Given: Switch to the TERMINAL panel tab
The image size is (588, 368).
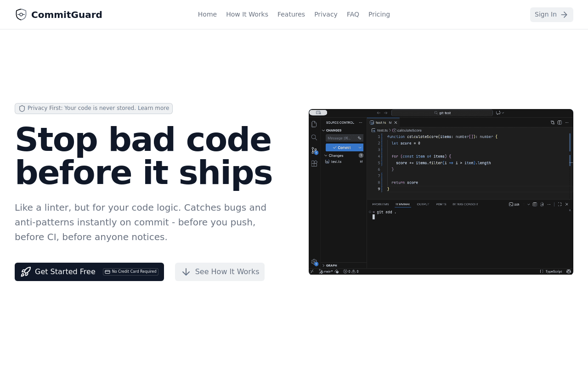Looking at the screenshot, I should (403, 204).
